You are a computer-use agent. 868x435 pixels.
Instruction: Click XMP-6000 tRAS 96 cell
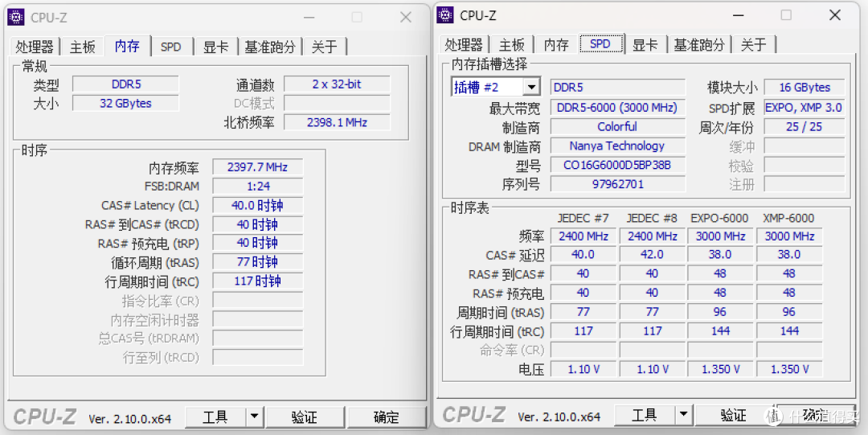tap(789, 311)
